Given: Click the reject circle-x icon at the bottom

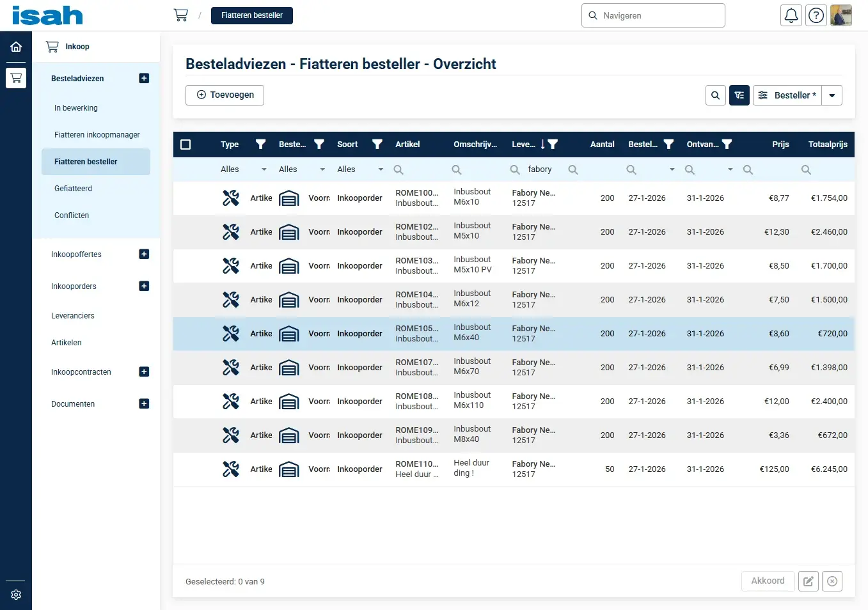Looking at the screenshot, I should [832, 581].
